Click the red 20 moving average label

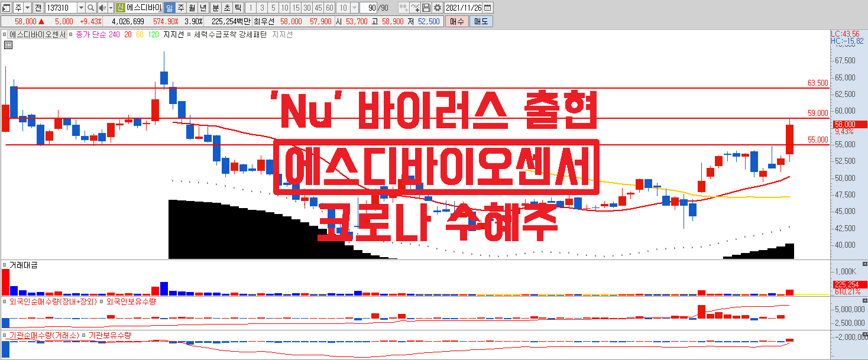pyautogui.click(x=128, y=34)
